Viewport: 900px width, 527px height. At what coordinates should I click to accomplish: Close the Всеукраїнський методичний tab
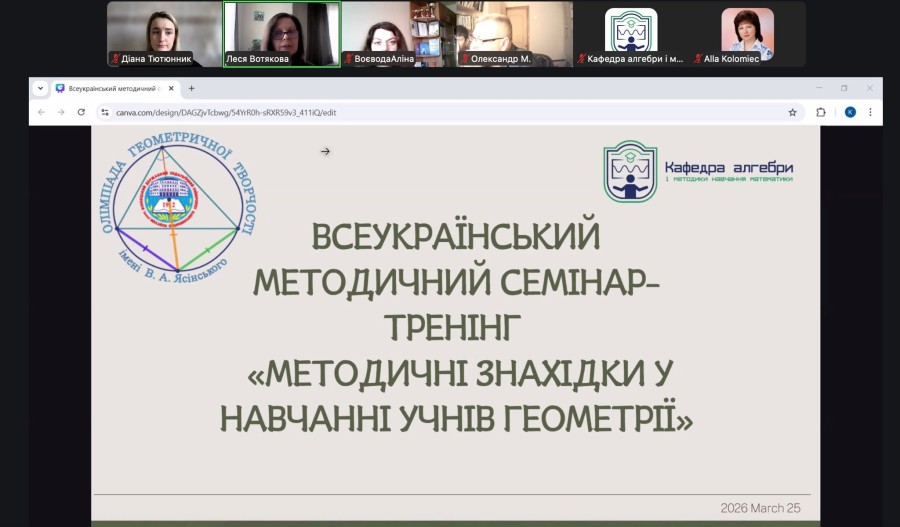[x=171, y=88]
